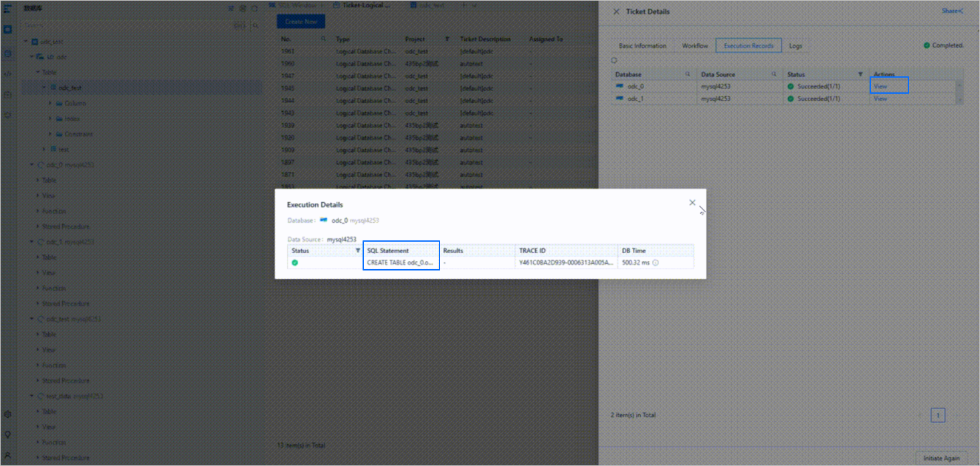Filter Status column in execution records table
The width and height of the screenshot is (980, 466).
tap(860, 74)
